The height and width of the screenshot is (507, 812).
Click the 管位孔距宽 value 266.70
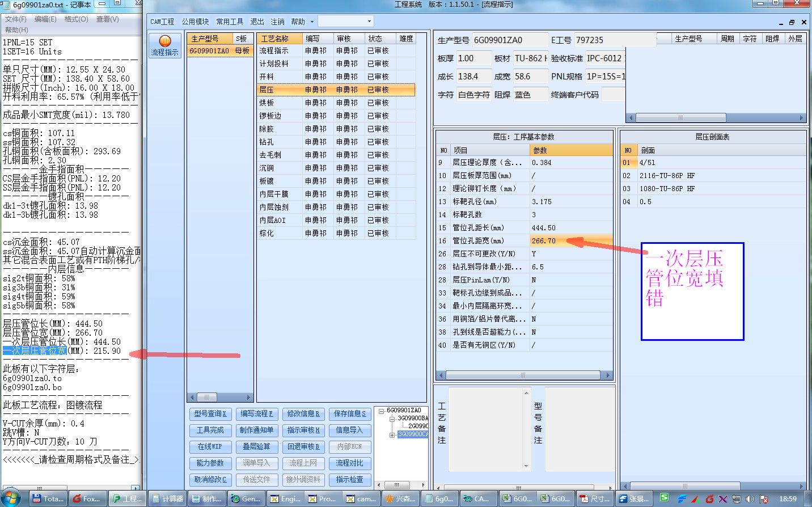tap(570, 241)
